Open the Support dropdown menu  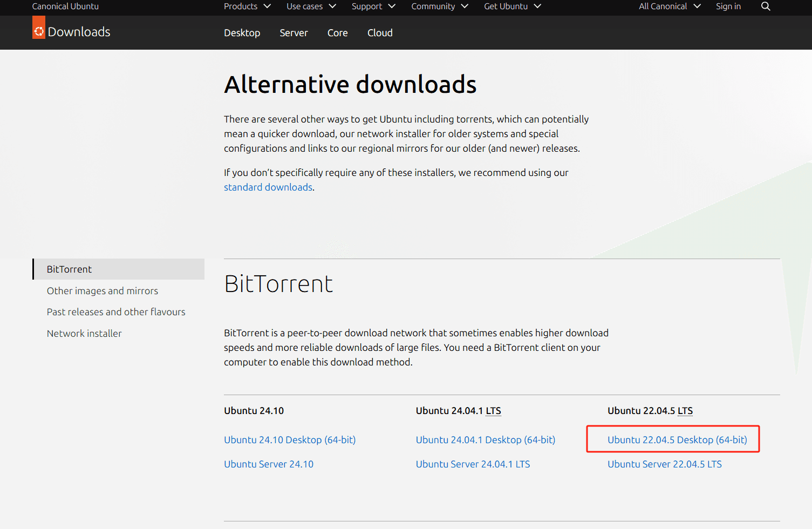pyautogui.click(x=373, y=6)
